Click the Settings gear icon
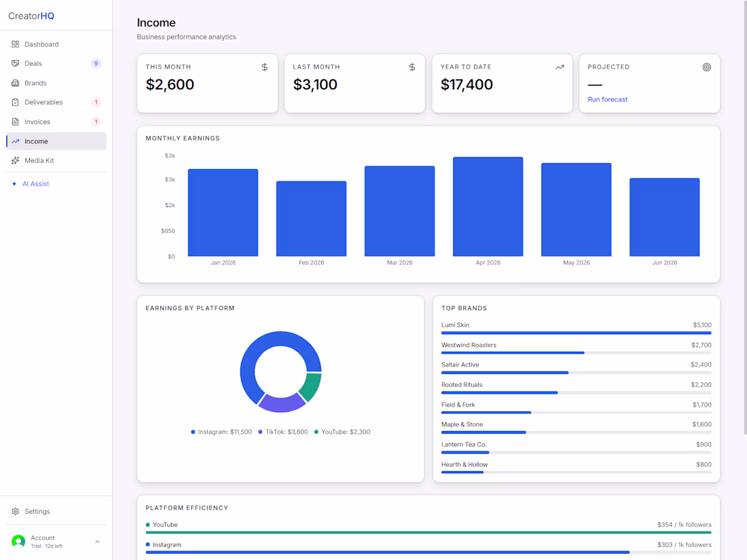This screenshot has width=747, height=560. [x=15, y=511]
